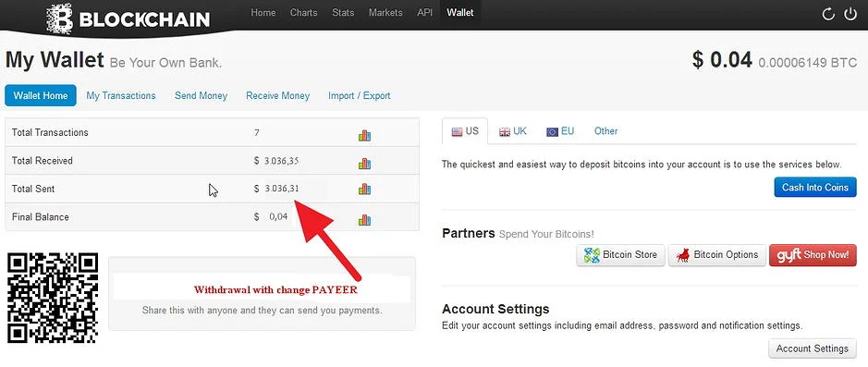Open the Import / Export section
Viewport: 868px width, 367px height.
tap(360, 96)
